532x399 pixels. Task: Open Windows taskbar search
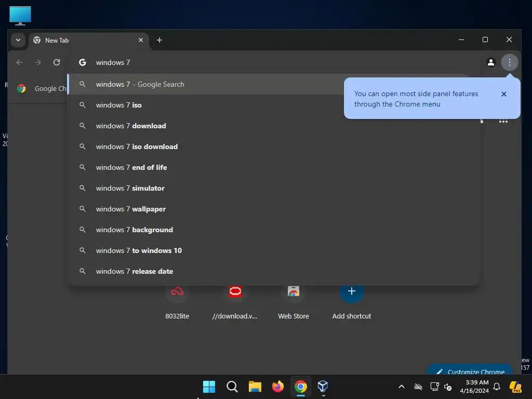point(232,387)
